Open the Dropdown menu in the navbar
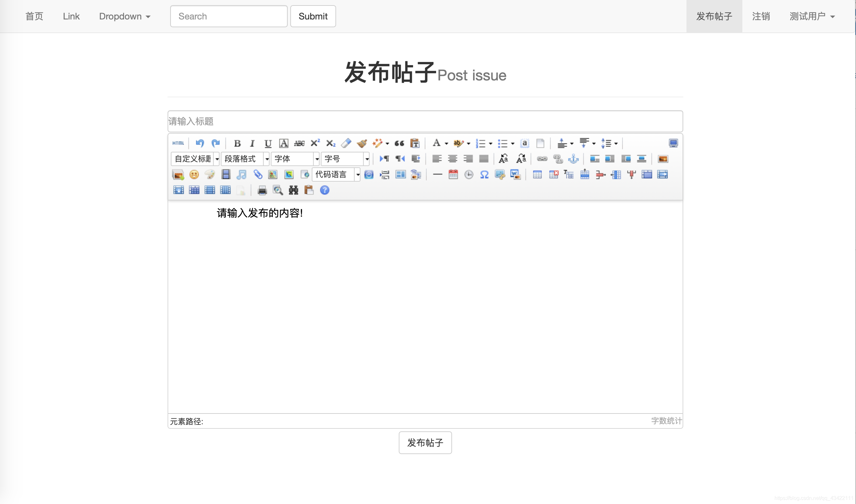The width and height of the screenshot is (856, 504). click(124, 16)
